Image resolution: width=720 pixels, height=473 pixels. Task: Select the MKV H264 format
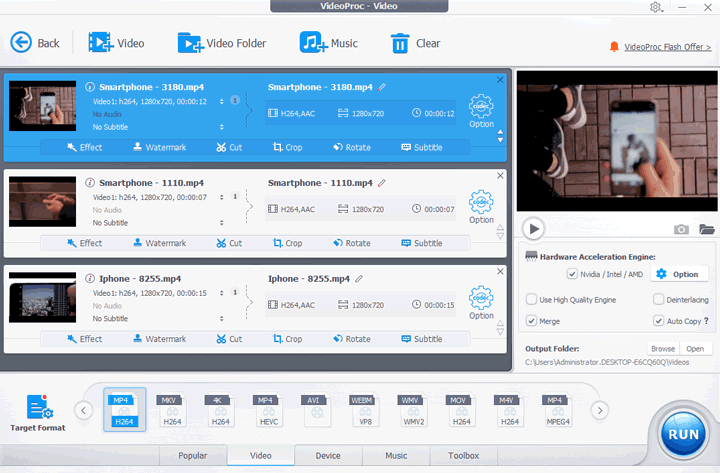(x=172, y=410)
